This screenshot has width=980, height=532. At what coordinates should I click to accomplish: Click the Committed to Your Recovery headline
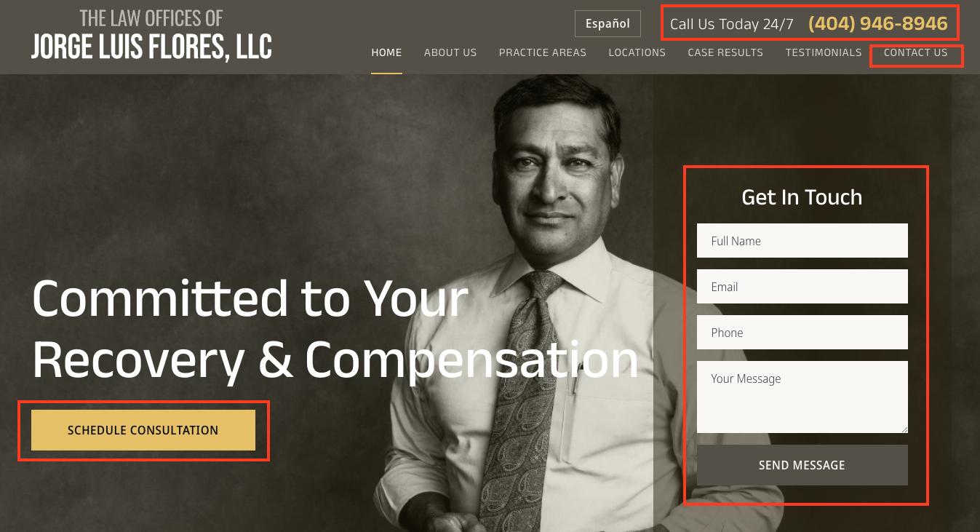pyautogui.click(x=335, y=329)
